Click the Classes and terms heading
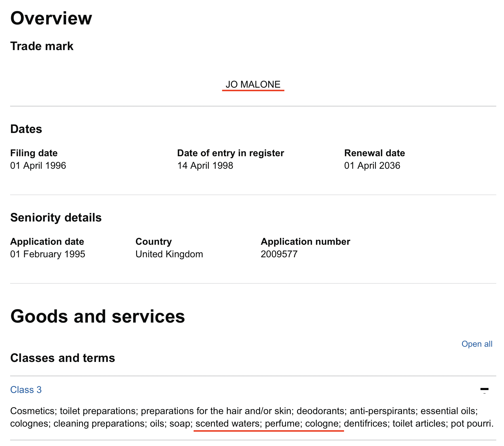 [x=63, y=358]
